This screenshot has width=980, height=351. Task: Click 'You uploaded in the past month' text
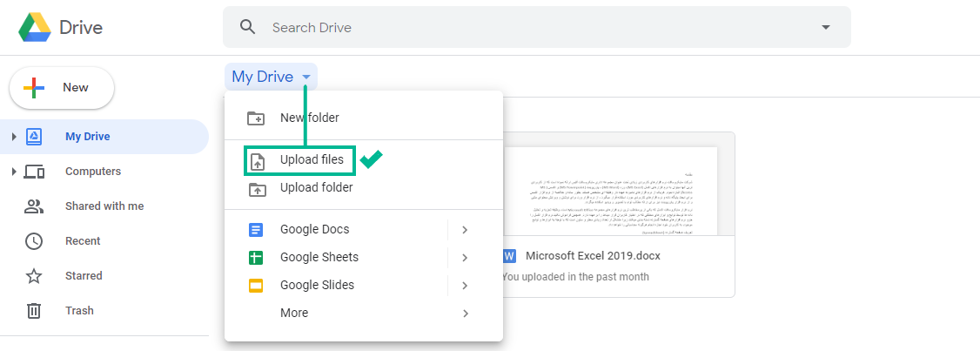(575, 277)
